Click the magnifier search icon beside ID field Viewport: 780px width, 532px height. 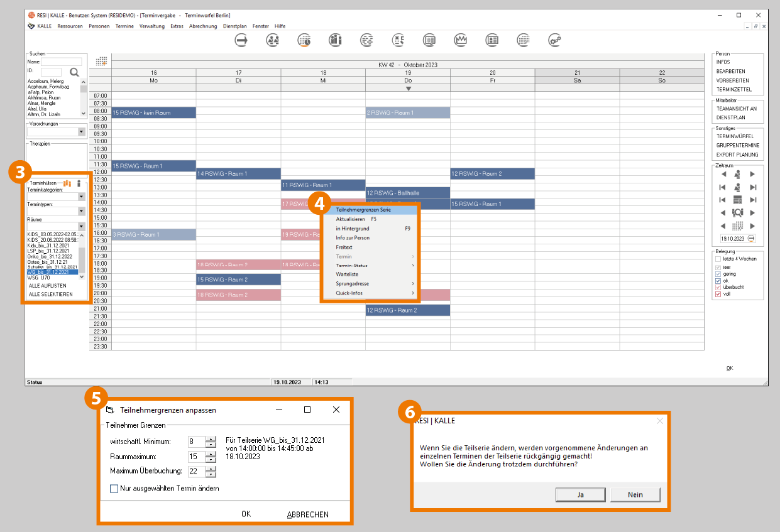click(x=74, y=72)
